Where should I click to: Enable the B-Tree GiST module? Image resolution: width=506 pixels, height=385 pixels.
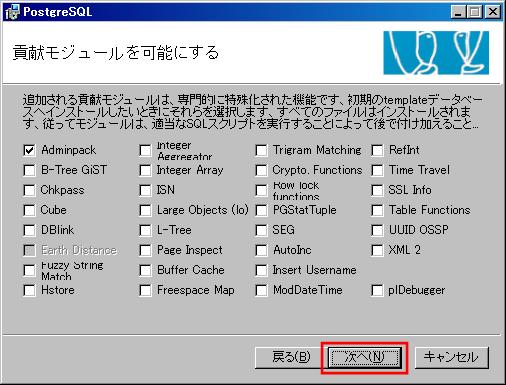tap(29, 170)
